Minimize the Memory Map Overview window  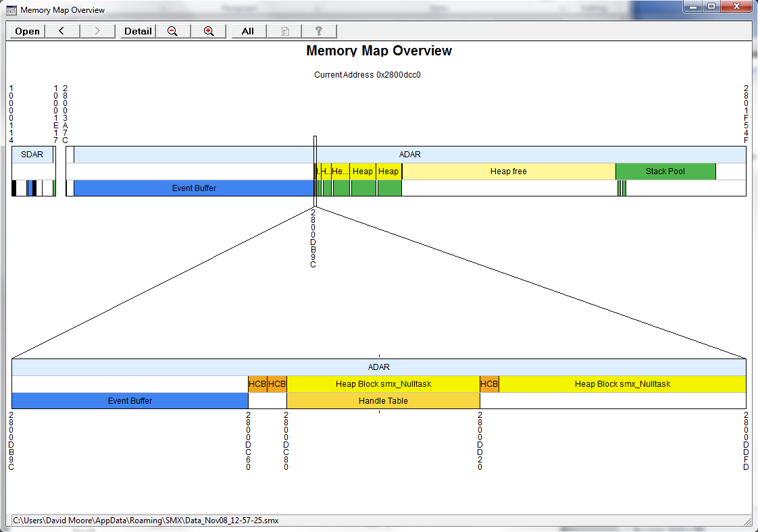(x=693, y=7)
